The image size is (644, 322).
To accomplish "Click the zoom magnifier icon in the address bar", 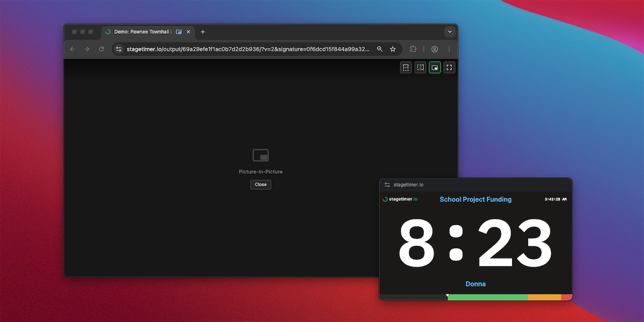I will coord(379,49).
